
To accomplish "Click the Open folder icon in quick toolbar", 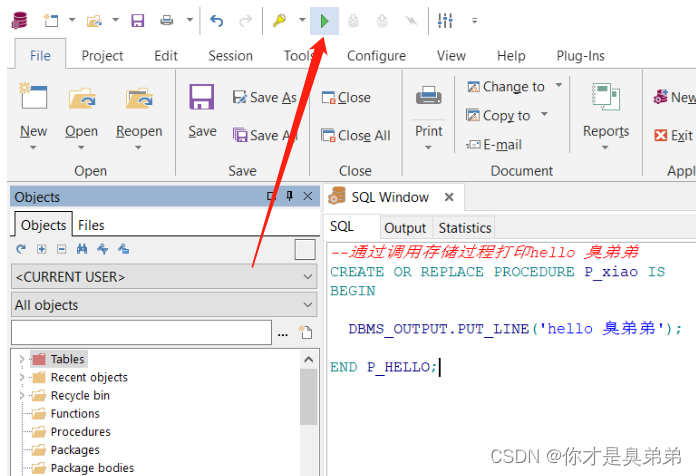I will point(94,20).
